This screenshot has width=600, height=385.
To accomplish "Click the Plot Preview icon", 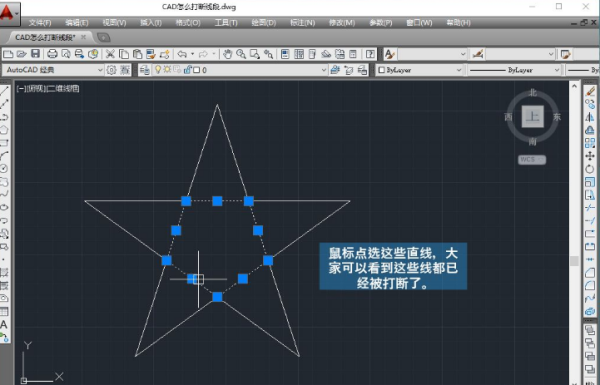I will click(x=66, y=54).
